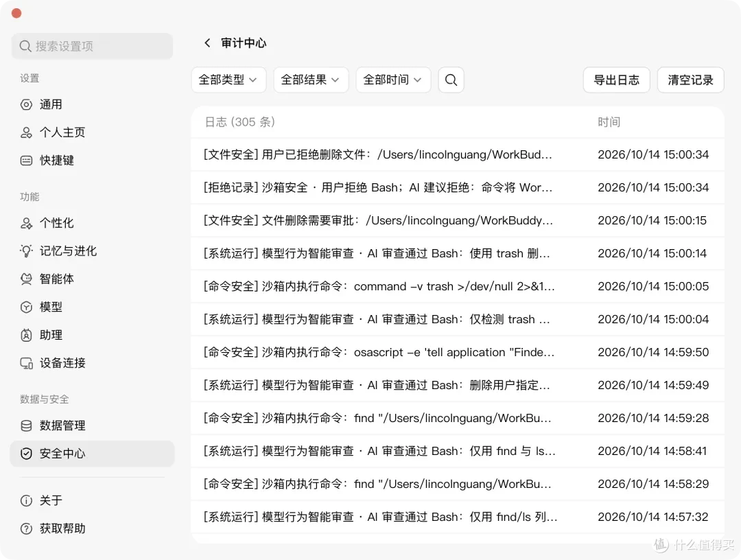Open 记忆与进化 settings

click(92, 251)
